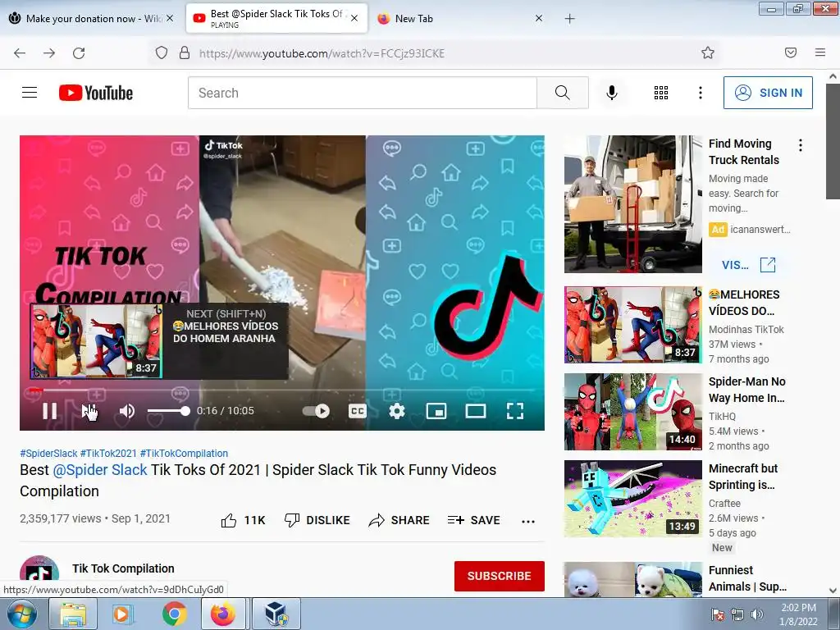Open YouTube apps grid
Screen dimensions: 840x630
661,93
